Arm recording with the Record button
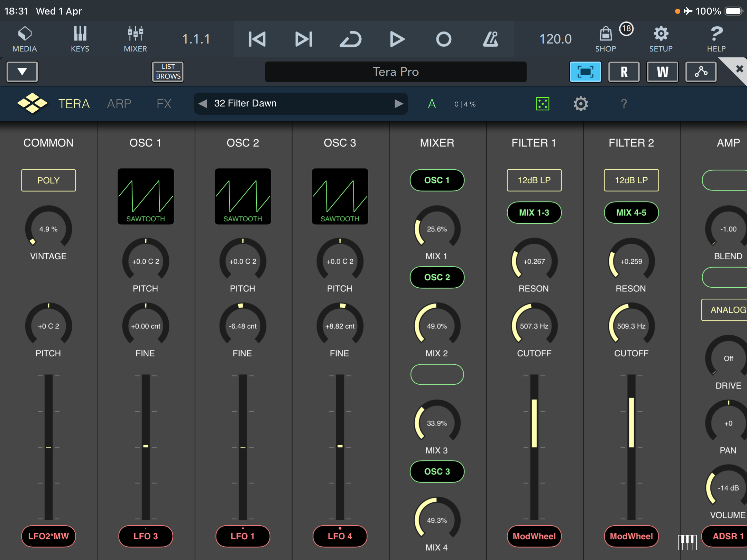 pyautogui.click(x=444, y=39)
